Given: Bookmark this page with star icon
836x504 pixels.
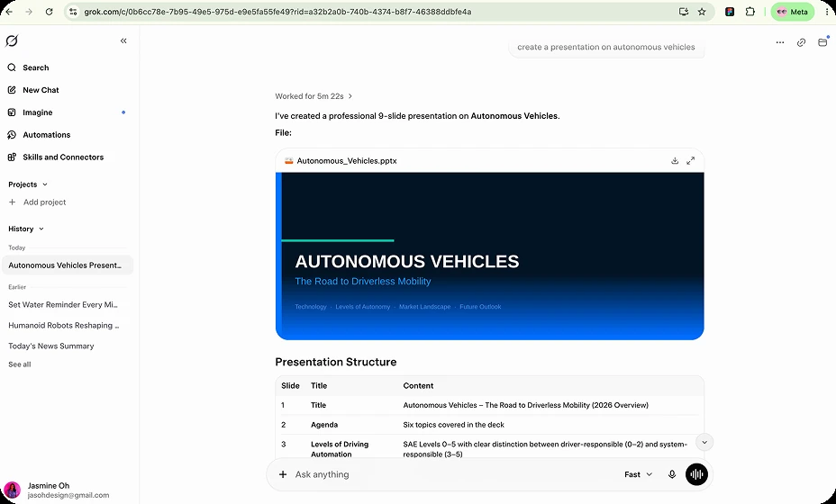Looking at the screenshot, I should [702, 12].
